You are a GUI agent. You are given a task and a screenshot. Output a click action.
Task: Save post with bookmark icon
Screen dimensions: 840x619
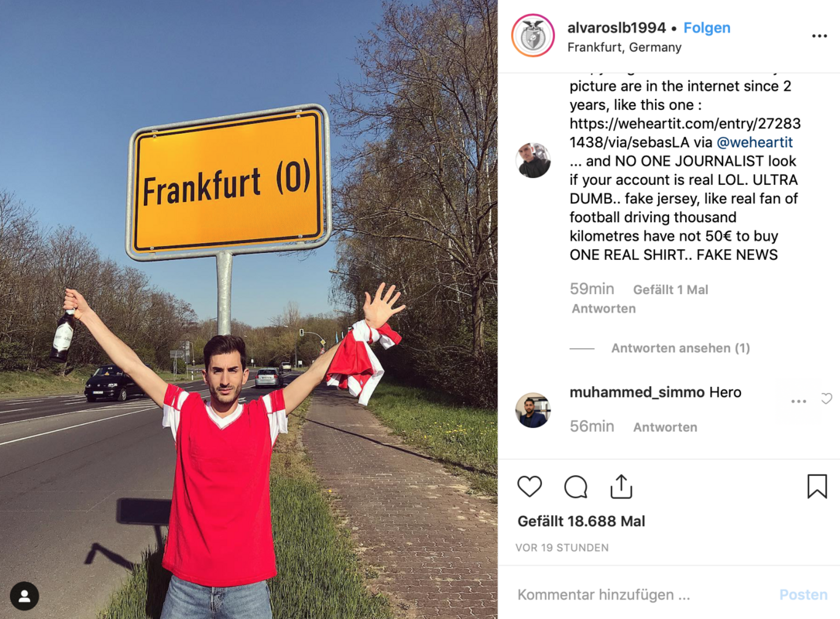pyautogui.click(x=817, y=486)
